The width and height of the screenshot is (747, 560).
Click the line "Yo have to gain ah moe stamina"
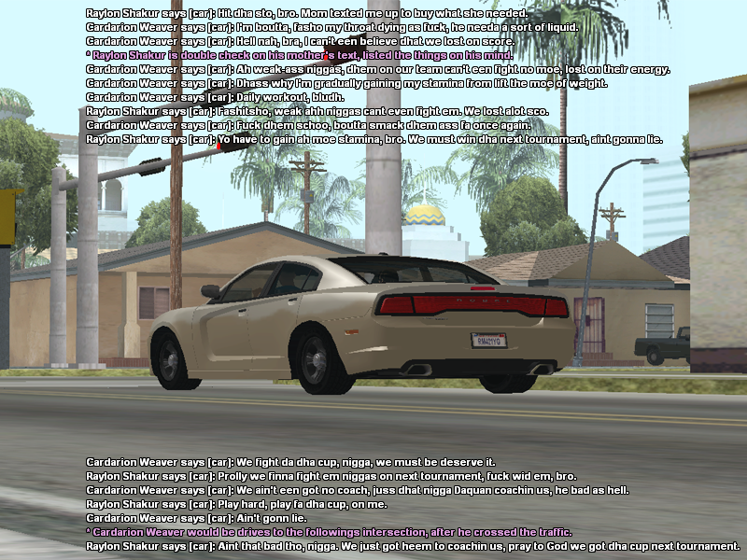374,139
